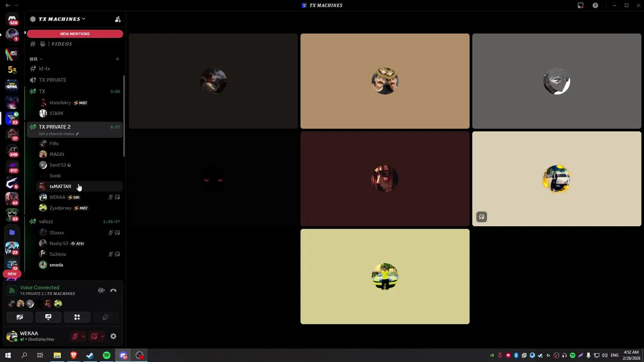Click the camera-off badge on beige tile

tap(481, 217)
